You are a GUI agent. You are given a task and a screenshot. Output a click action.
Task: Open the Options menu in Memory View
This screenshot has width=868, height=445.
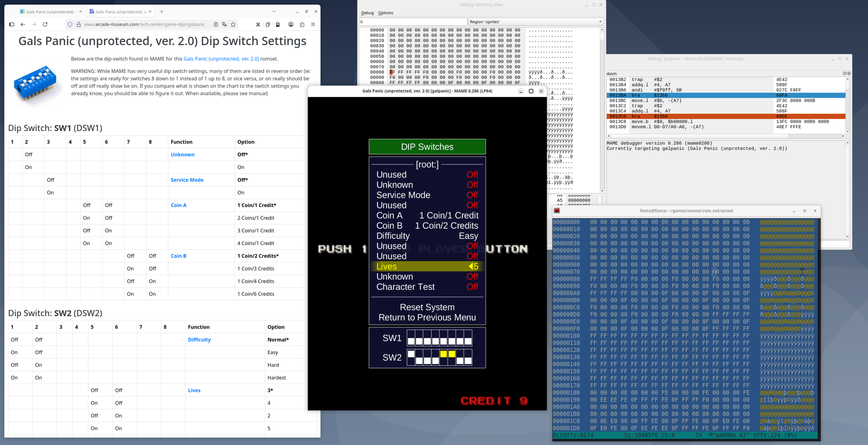(x=386, y=13)
